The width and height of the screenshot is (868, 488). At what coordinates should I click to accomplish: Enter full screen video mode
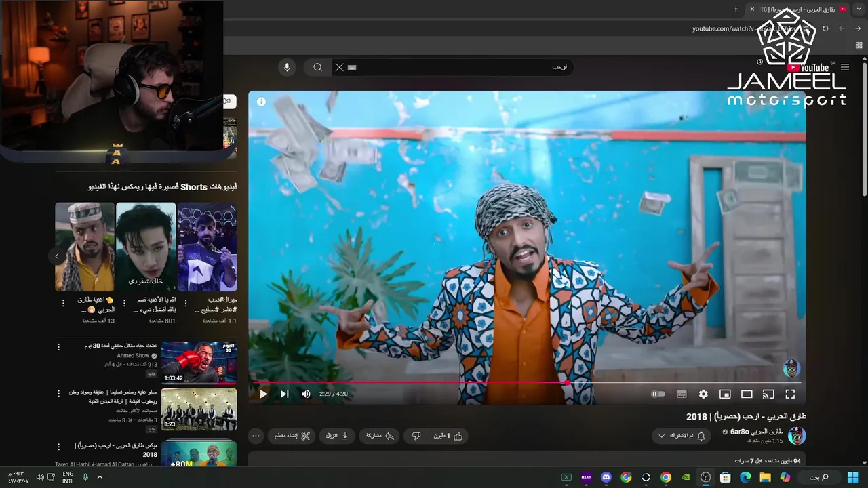790,394
